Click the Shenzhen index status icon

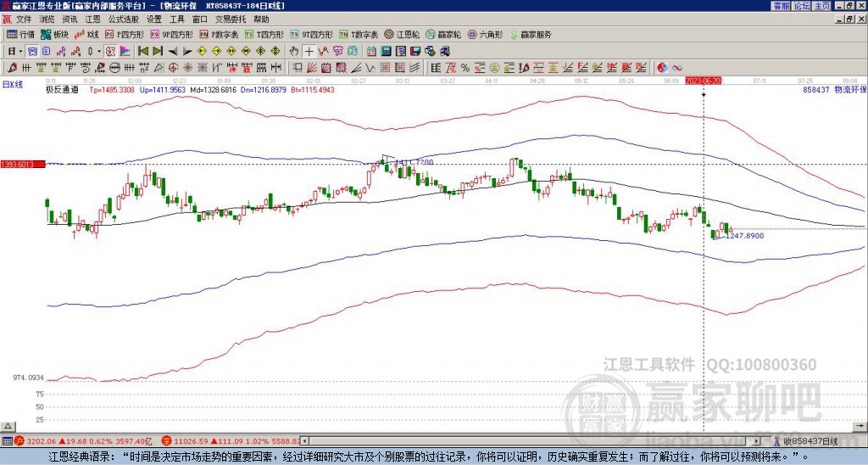click(166, 441)
